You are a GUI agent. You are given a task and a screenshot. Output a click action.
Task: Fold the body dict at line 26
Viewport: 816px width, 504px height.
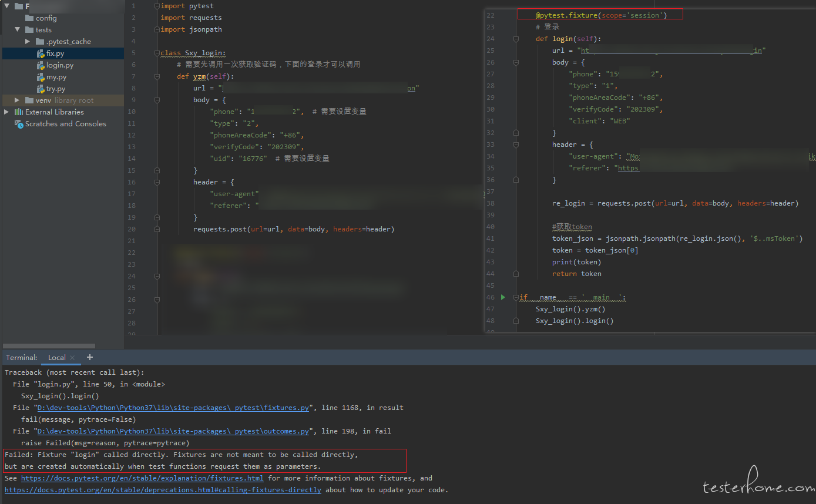(x=516, y=62)
